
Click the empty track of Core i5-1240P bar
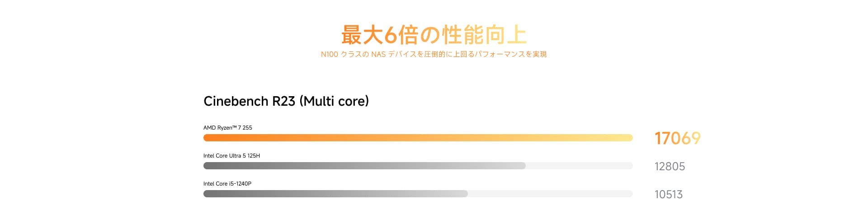point(550,194)
